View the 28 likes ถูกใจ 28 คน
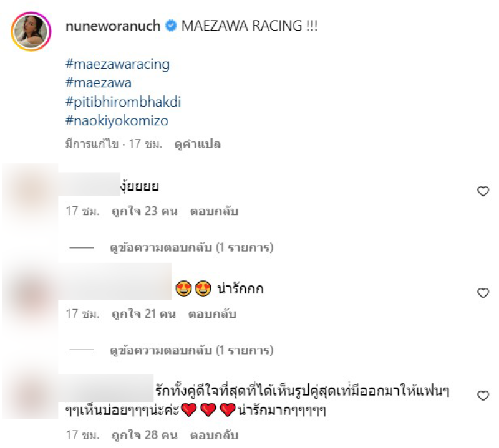The width and height of the screenshot is (499, 448). 145,435
